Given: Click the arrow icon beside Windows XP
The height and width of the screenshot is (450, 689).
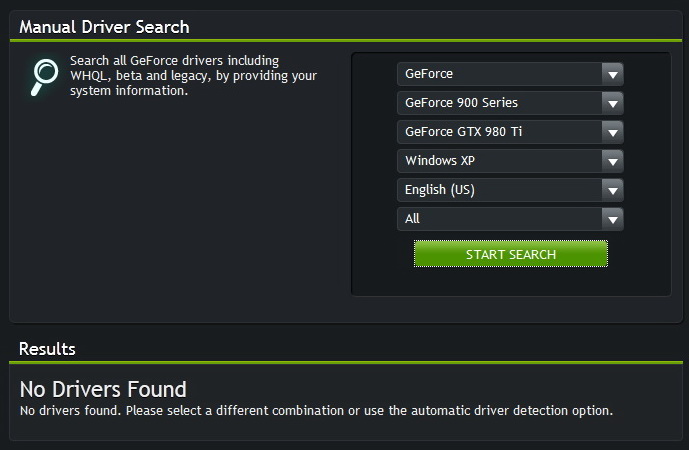Looking at the screenshot, I should [612, 161].
